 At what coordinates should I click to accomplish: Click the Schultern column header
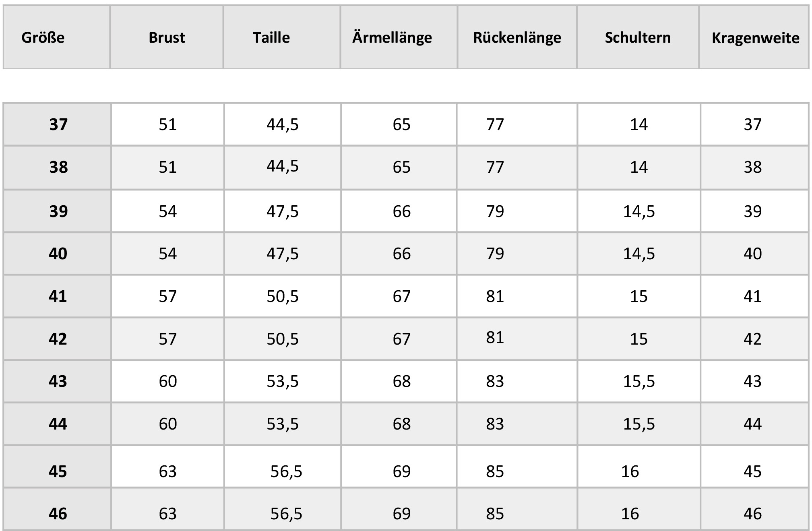click(638, 37)
